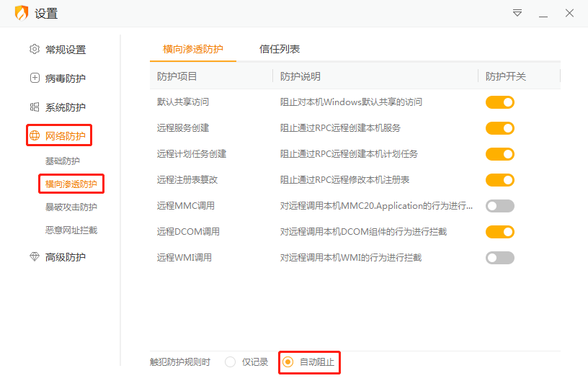
Task: Click the Huorong flame logo icon
Action: 22,13
